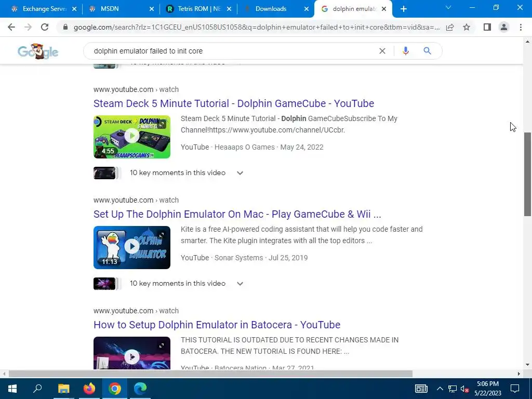Expand key moments under Steam Deck video
Image resolution: width=532 pixels, height=399 pixels.
tap(240, 172)
